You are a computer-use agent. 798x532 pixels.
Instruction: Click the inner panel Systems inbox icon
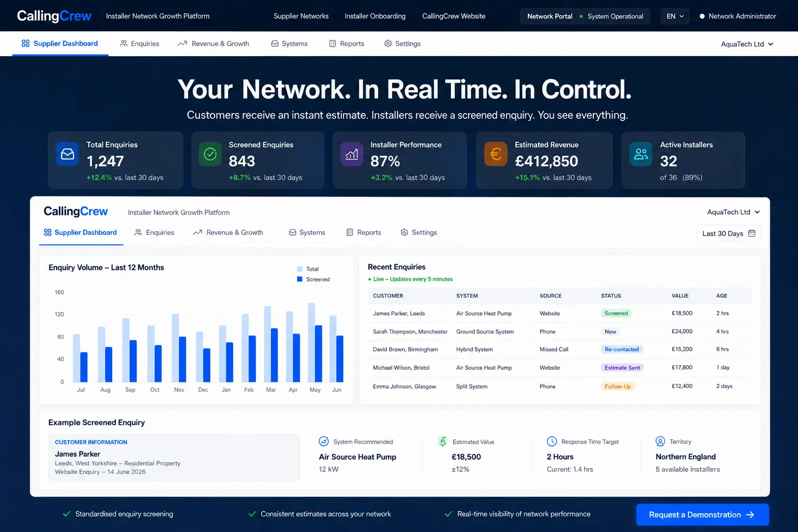(x=292, y=232)
